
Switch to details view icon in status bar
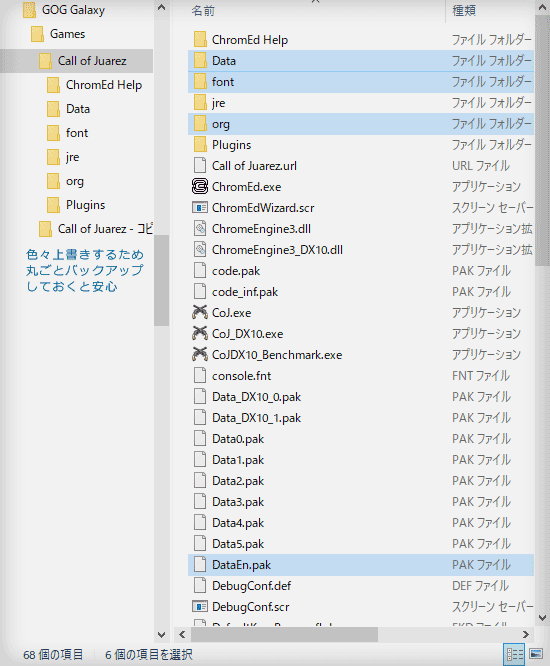514,654
